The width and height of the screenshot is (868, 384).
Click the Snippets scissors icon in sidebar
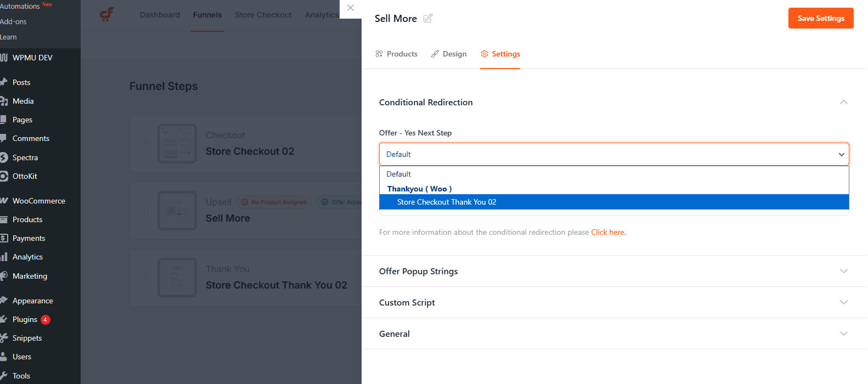pyautogui.click(x=3, y=338)
